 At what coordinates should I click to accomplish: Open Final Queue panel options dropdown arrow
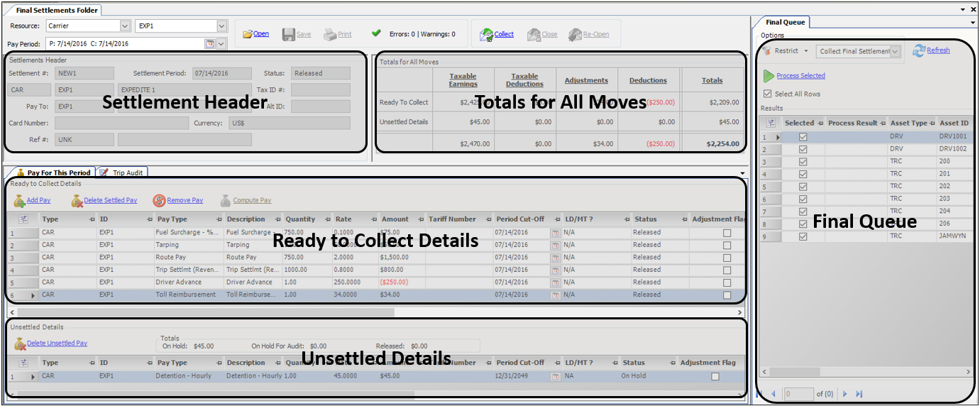coord(974,23)
